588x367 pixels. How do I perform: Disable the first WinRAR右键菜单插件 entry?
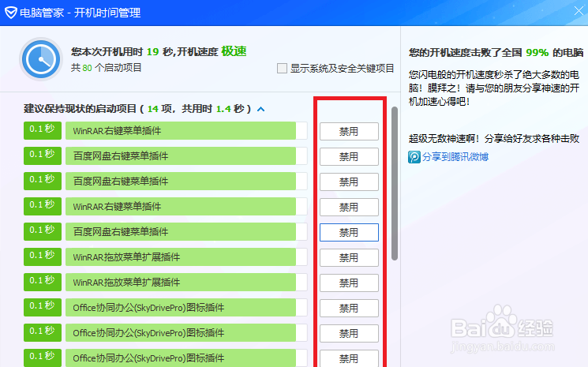[x=349, y=131]
